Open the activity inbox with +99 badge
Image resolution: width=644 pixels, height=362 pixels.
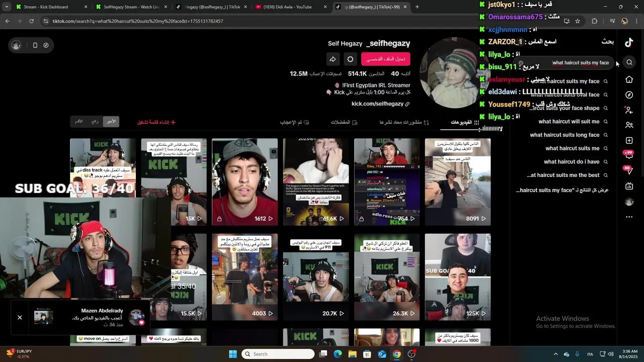[x=628, y=155]
